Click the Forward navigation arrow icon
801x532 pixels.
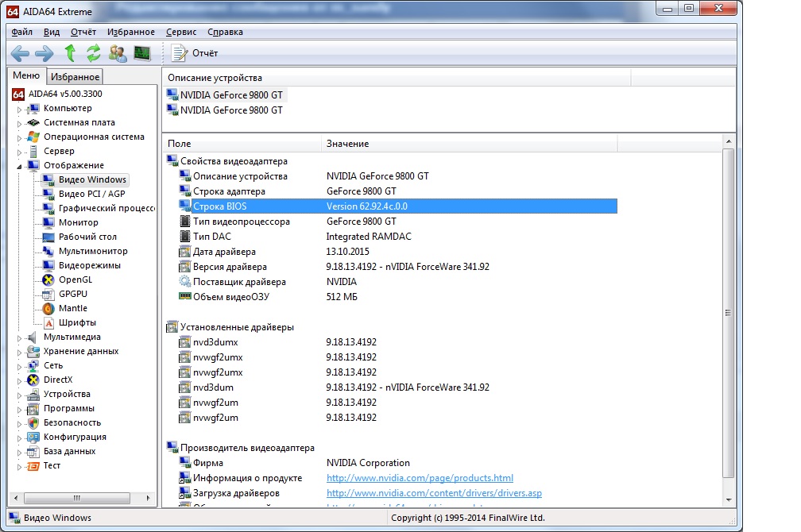(x=44, y=53)
